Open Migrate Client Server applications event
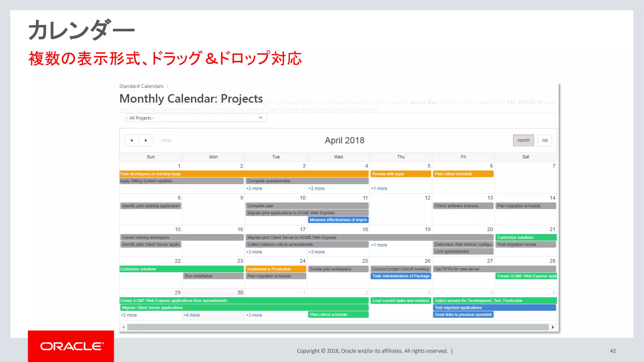Screen dimensions: 644x362 pyautogui.click(x=244, y=308)
